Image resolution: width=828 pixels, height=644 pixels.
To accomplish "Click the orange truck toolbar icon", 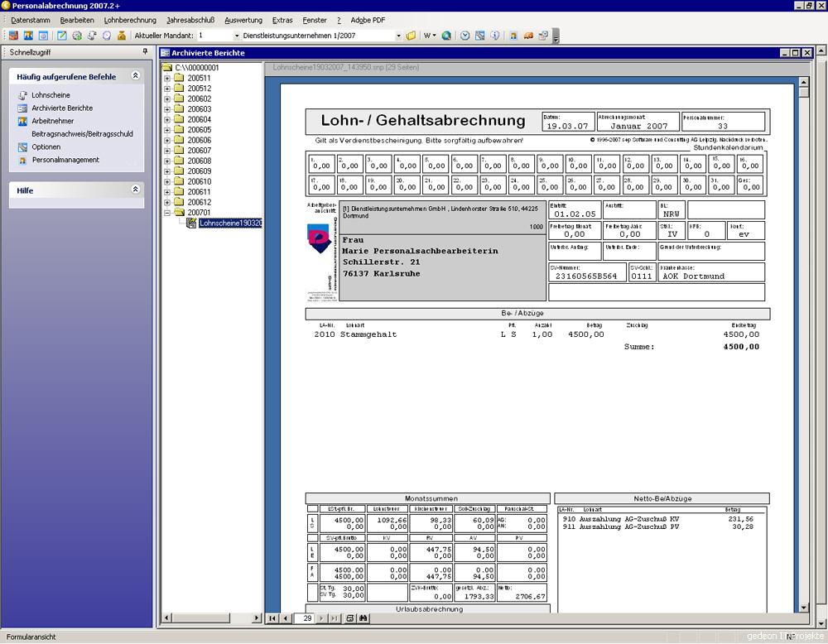I will [x=528, y=36].
